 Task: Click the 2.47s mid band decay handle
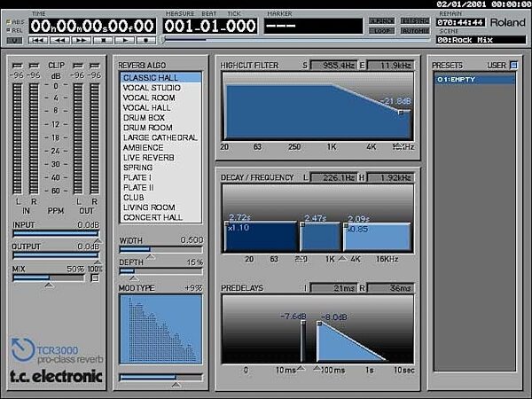pyautogui.click(x=302, y=224)
